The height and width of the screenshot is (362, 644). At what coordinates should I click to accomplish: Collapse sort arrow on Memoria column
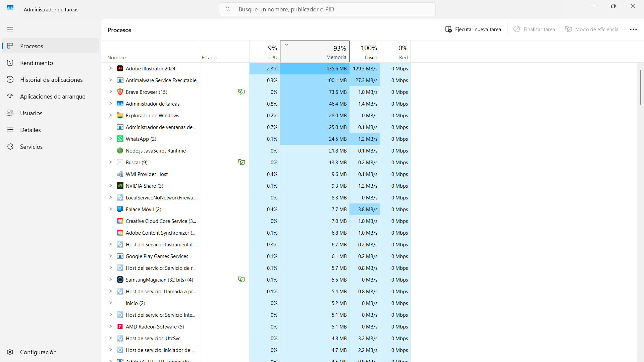tap(286, 44)
